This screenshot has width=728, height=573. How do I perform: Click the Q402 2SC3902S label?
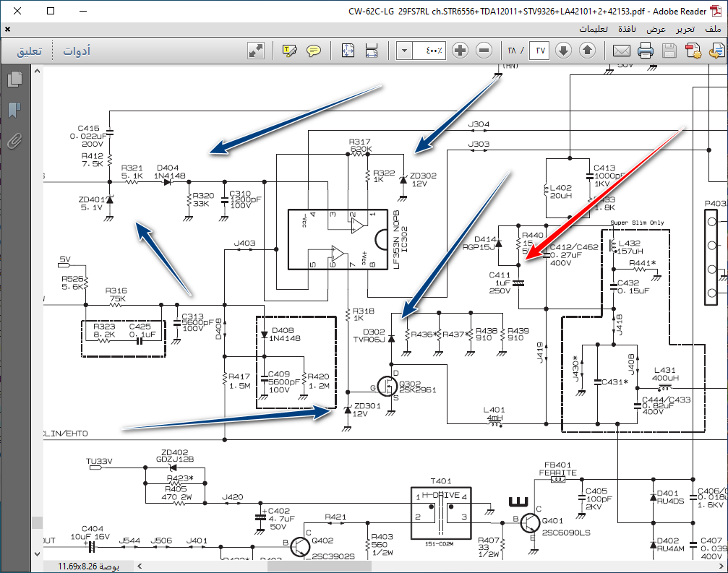pos(333,548)
